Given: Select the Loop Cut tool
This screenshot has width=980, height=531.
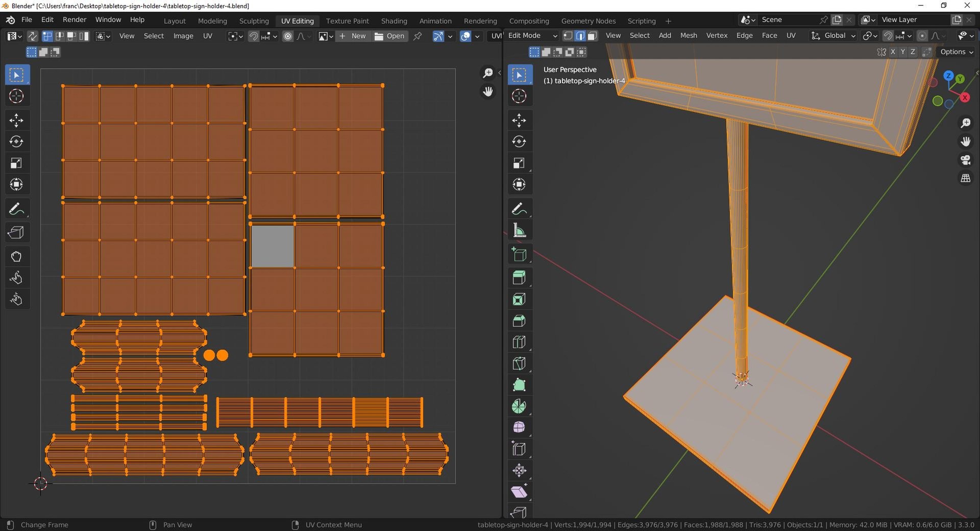Looking at the screenshot, I should (x=519, y=342).
